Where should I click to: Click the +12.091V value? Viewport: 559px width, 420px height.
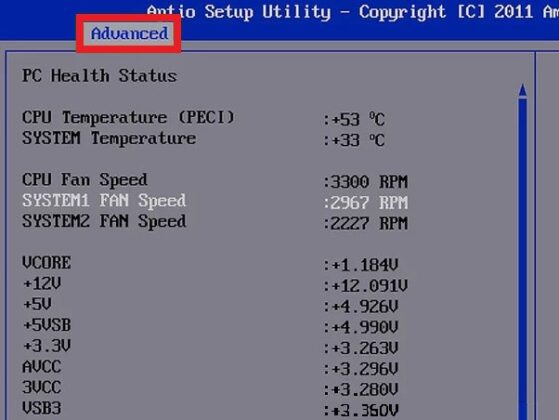click(x=365, y=286)
